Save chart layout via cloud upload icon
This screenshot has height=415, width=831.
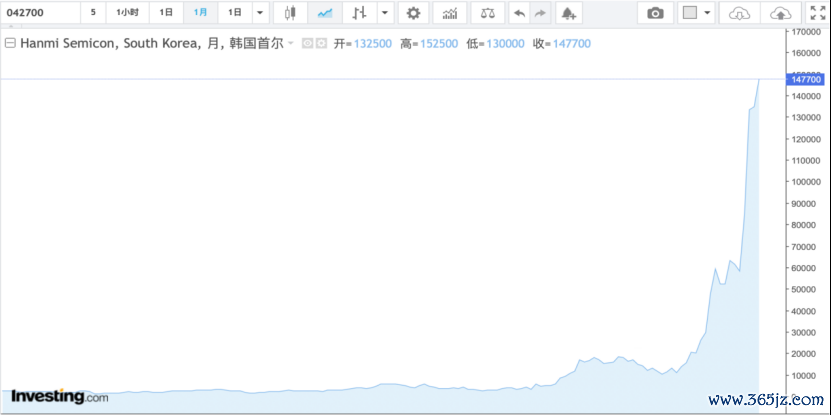tap(780, 13)
